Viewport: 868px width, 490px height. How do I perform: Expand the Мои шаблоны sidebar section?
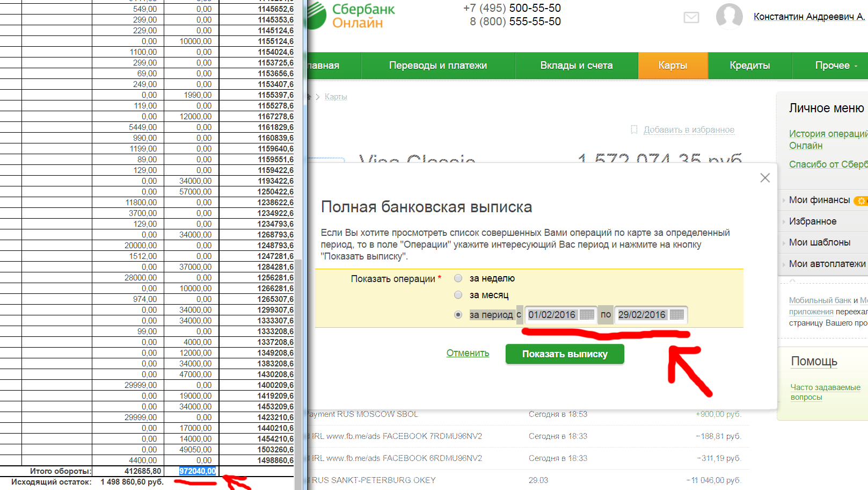pos(819,242)
